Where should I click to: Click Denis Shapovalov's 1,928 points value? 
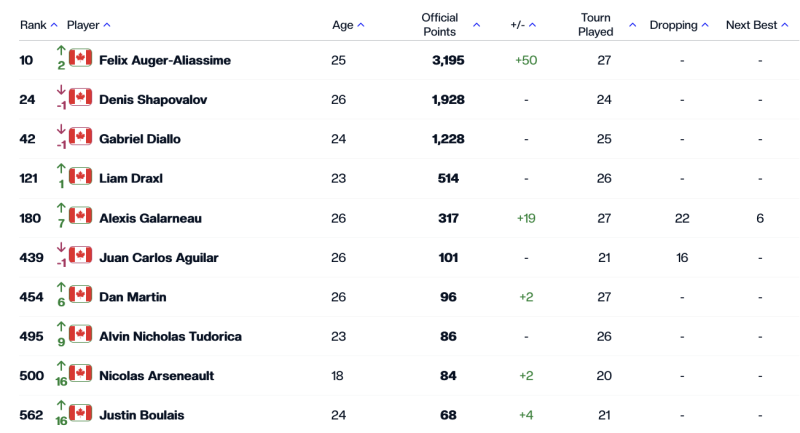pyautogui.click(x=448, y=100)
